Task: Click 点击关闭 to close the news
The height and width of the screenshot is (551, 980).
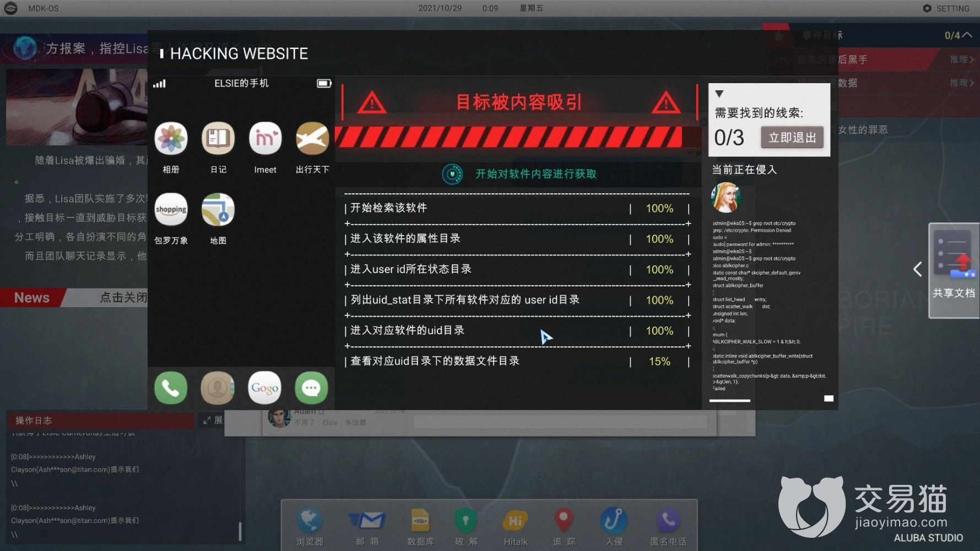Action: tap(123, 298)
